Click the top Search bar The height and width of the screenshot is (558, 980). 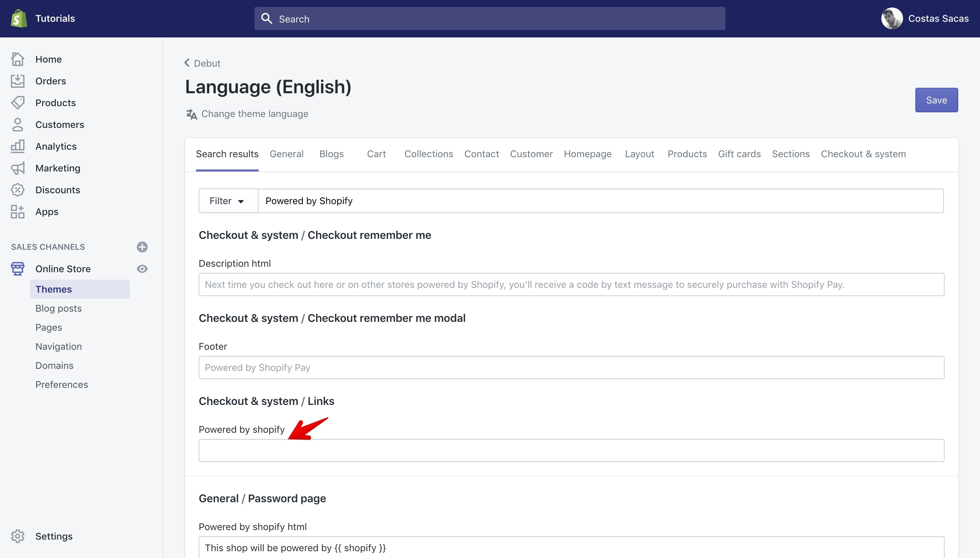490,18
